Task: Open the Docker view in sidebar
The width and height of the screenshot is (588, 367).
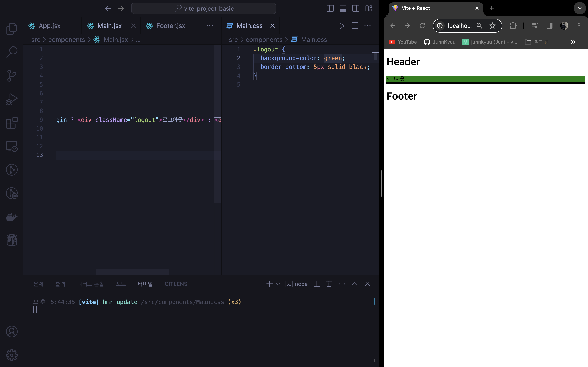Action: [11, 217]
